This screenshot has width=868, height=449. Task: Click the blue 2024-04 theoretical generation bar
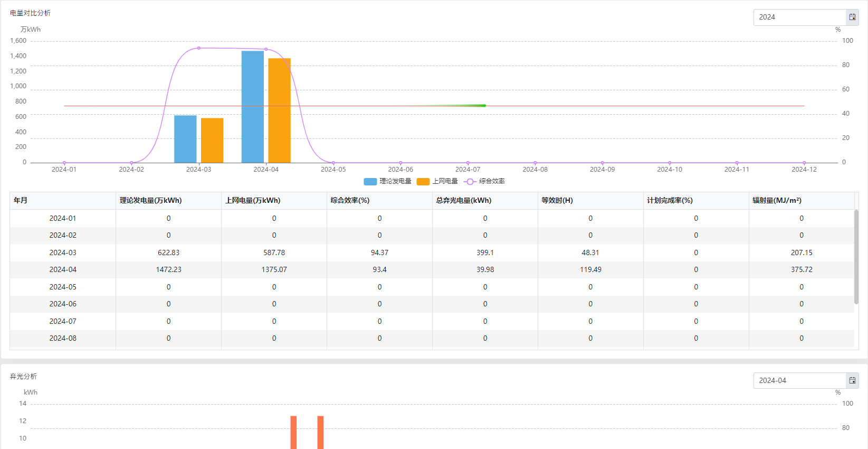click(253, 107)
